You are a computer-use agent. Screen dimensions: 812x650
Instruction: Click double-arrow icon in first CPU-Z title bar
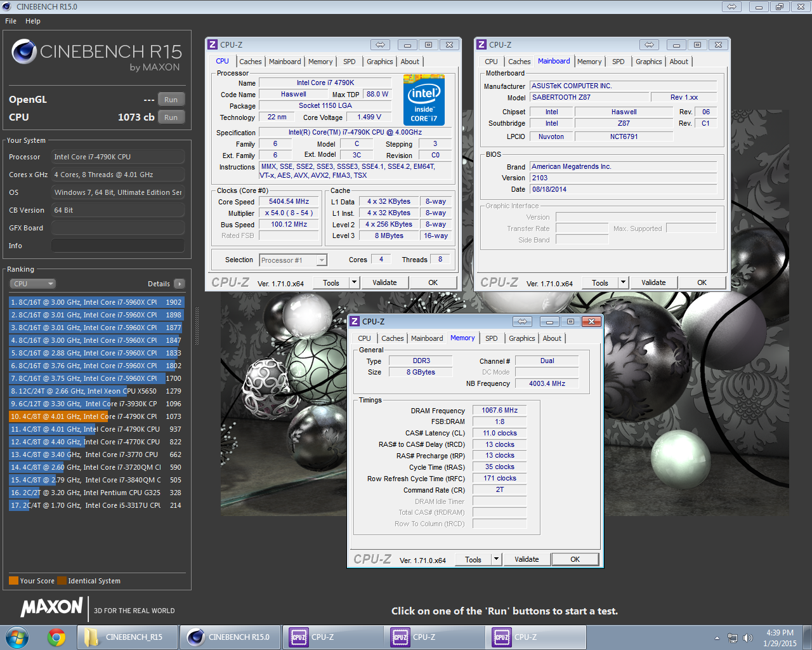pos(380,45)
